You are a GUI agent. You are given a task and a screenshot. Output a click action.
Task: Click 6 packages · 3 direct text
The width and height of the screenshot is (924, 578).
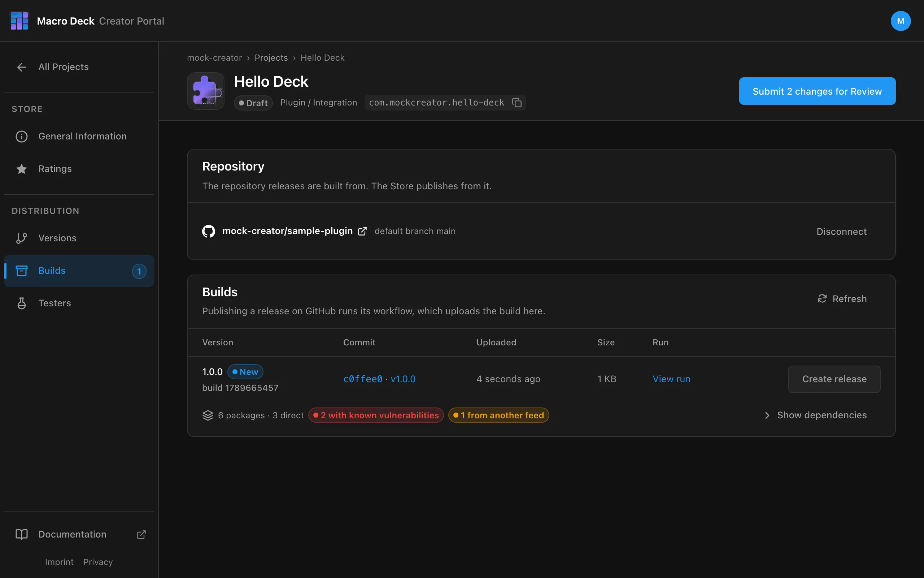coord(261,415)
